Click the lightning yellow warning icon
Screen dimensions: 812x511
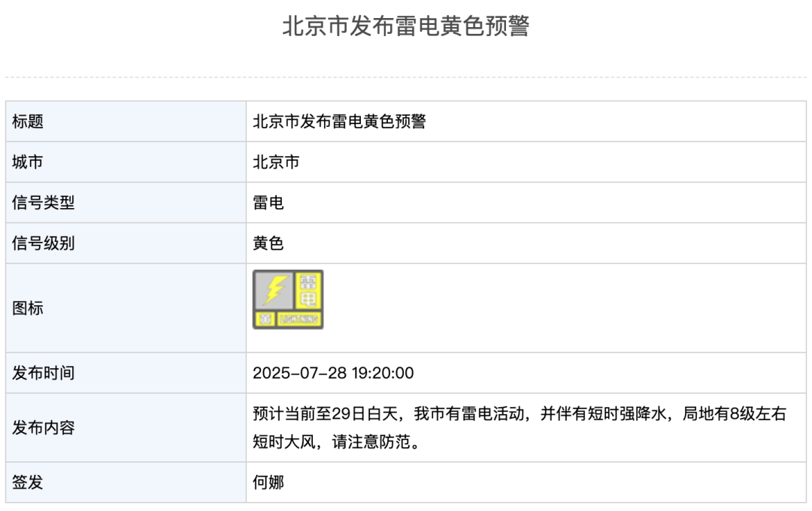pyautogui.click(x=288, y=299)
